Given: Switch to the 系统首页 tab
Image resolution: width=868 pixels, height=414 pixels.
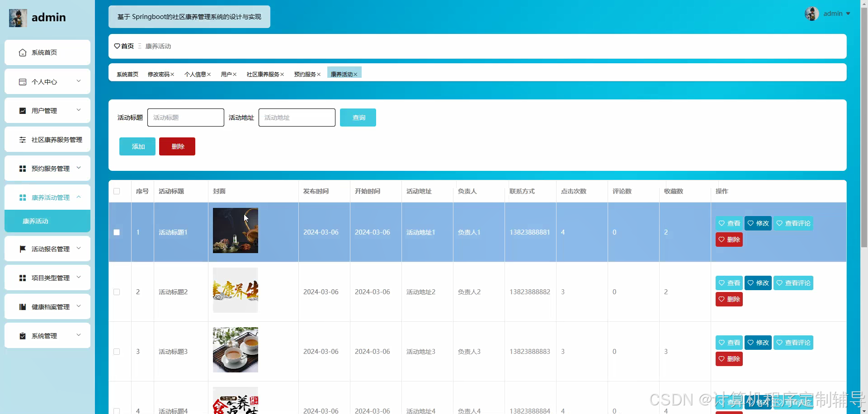Looking at the screenshot, I should (127, 75).
